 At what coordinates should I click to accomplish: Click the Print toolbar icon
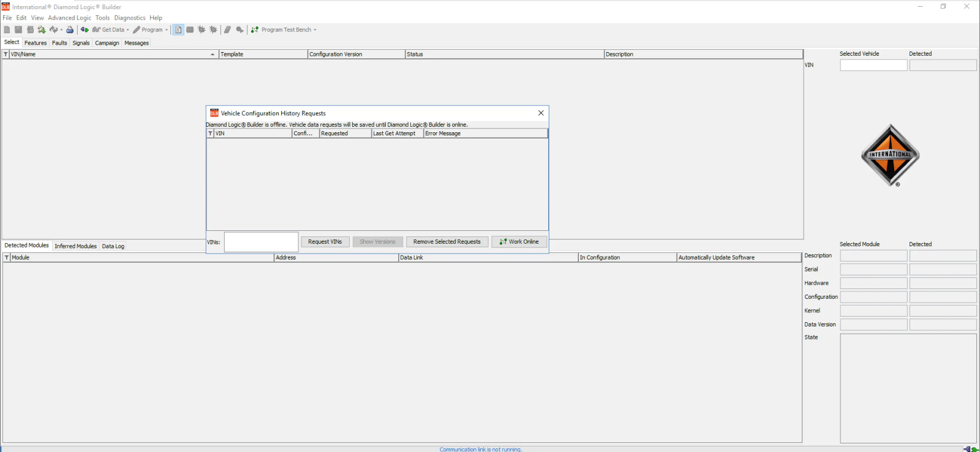tap(70, 29)
